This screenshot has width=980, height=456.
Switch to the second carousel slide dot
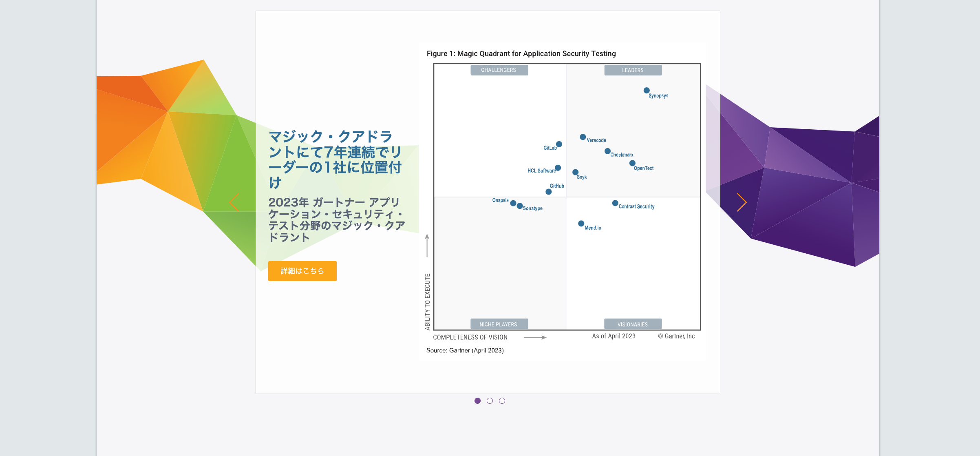pos(490,401)
